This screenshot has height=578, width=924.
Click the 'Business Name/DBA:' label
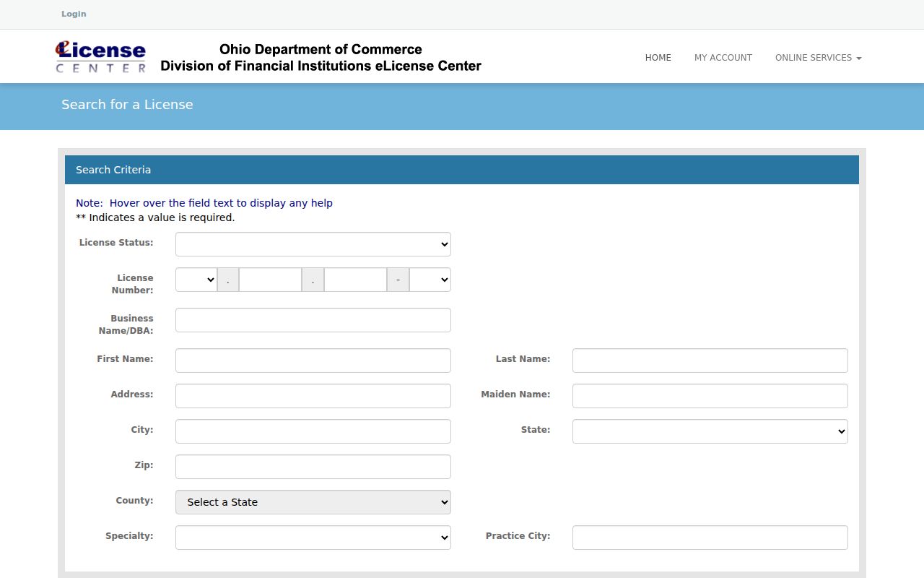[x=126, y=324]
